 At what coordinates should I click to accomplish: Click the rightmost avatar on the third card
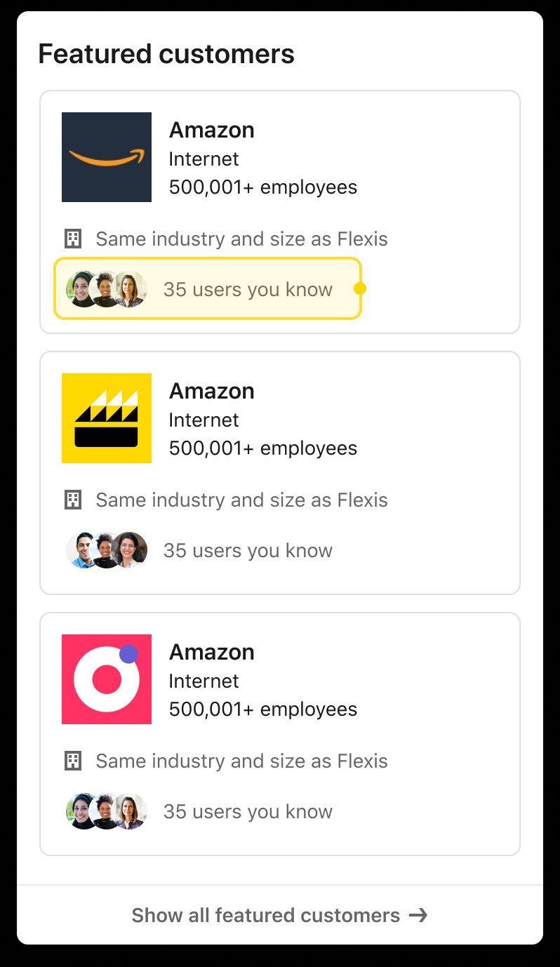click(129, 811)
